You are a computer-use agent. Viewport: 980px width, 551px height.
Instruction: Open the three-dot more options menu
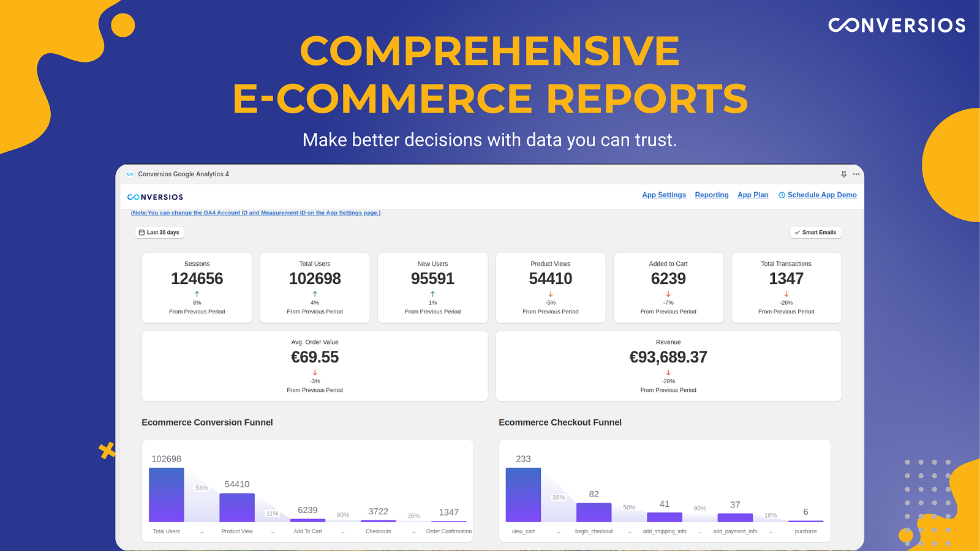click(856, 174)
